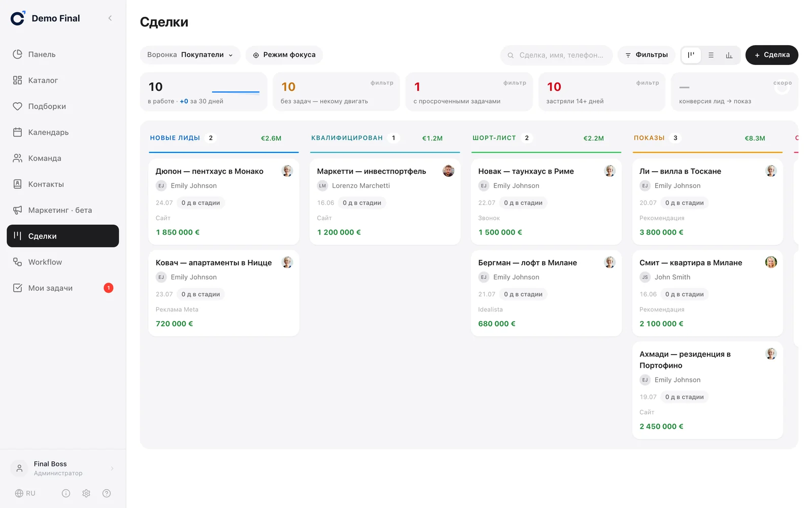Open deal Дюпон — пентхаус в Монако

tap(224, 202)
